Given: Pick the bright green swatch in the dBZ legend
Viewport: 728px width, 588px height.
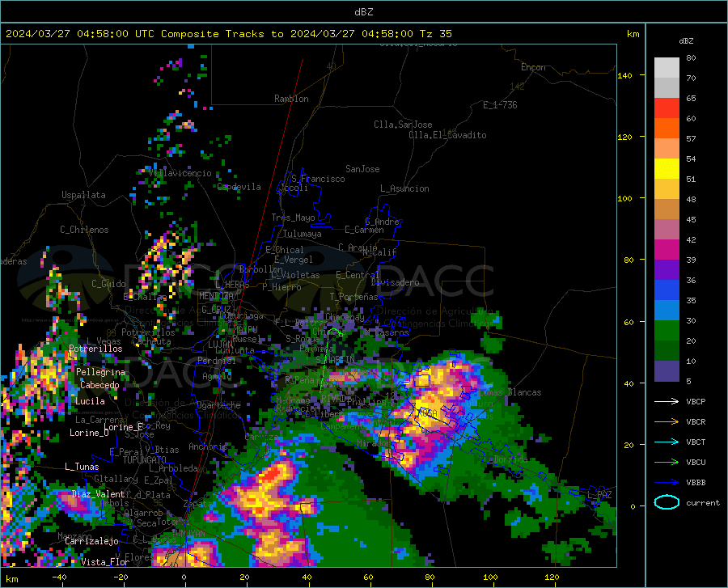Looking at the screenshot, I should click(x=667, y=331).
